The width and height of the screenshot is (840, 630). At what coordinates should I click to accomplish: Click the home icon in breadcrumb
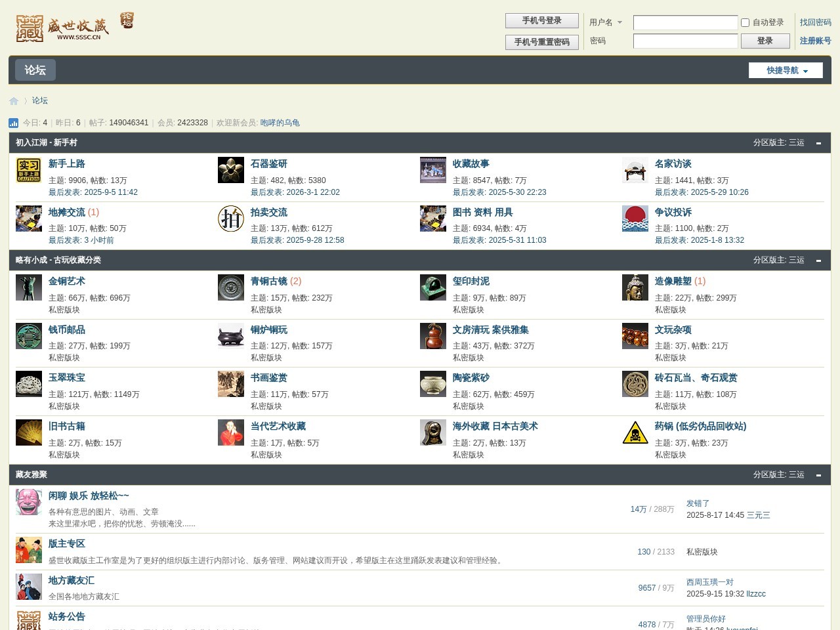coord(14,101)
